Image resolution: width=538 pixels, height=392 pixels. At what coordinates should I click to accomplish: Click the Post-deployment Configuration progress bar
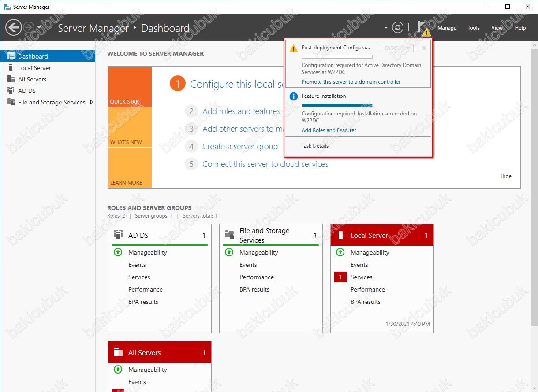337,57
